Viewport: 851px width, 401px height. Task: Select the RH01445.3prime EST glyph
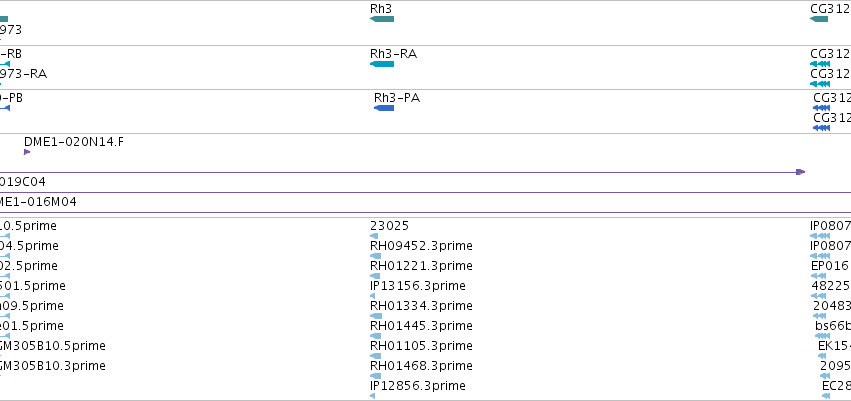tap(375, 336)
